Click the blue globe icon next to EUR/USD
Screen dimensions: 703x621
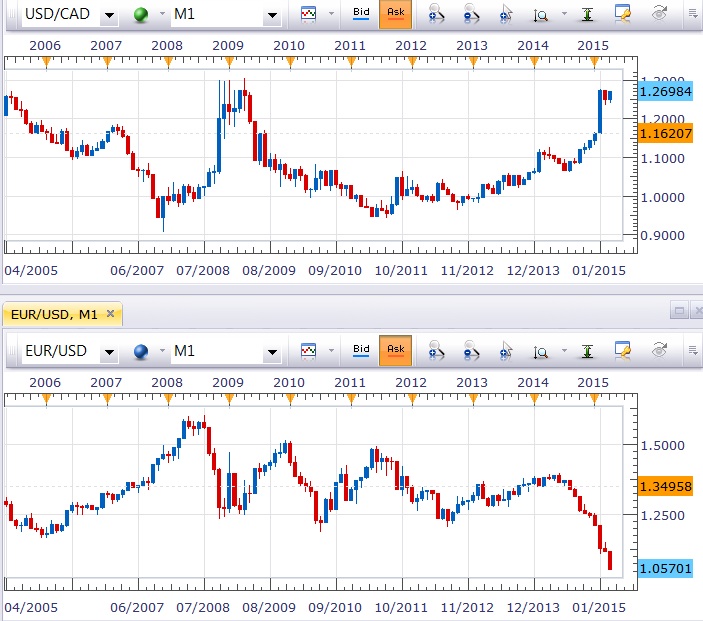(140, 351)
